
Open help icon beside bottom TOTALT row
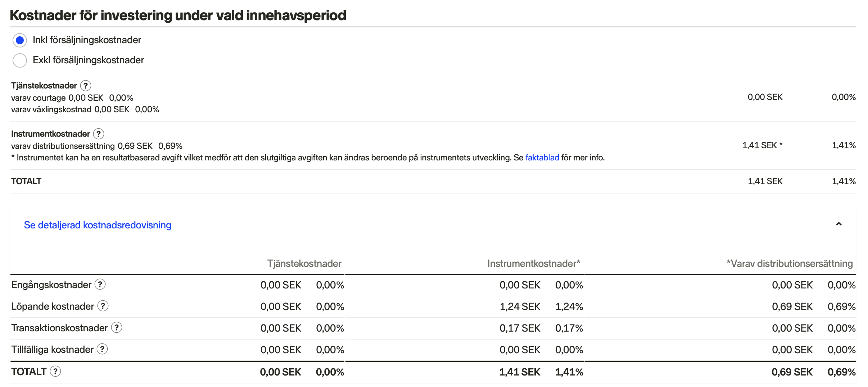click(x=55, y=372)
